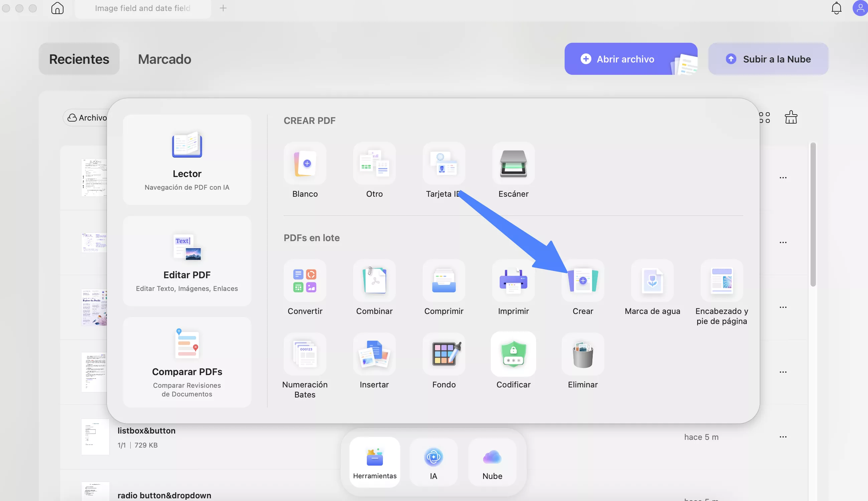
Task: Open Numeración Bates tool
Action: 305,354
